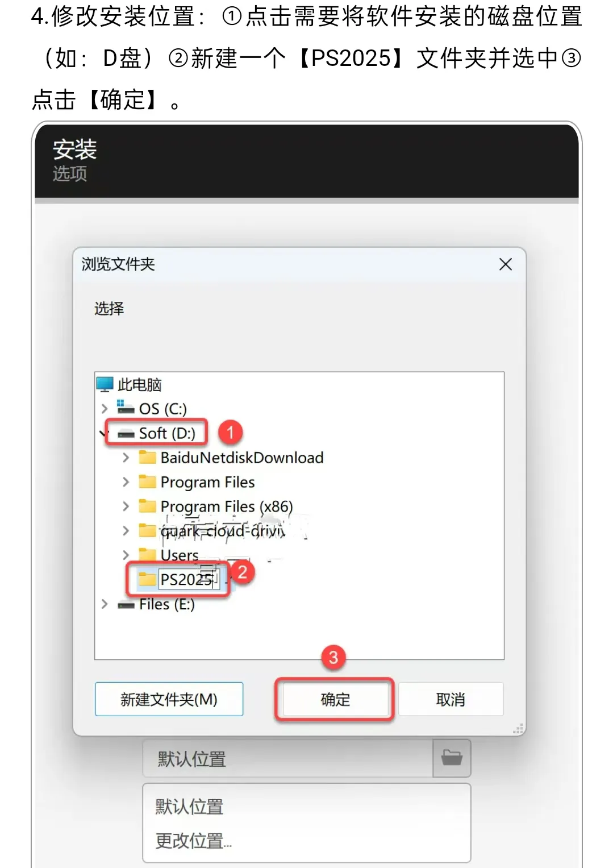Expand the BaiduNetdiskDownload folder

(x=126, y=458)
